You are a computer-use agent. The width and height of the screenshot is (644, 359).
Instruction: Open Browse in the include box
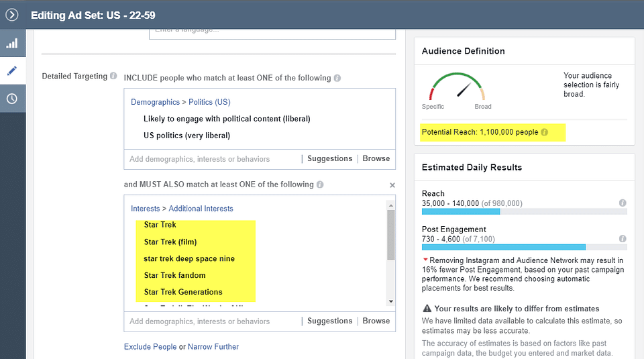376,158
